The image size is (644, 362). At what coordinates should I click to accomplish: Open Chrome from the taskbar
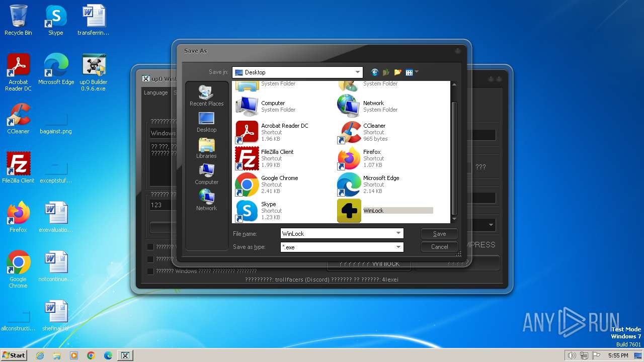(x=91, y=355)
